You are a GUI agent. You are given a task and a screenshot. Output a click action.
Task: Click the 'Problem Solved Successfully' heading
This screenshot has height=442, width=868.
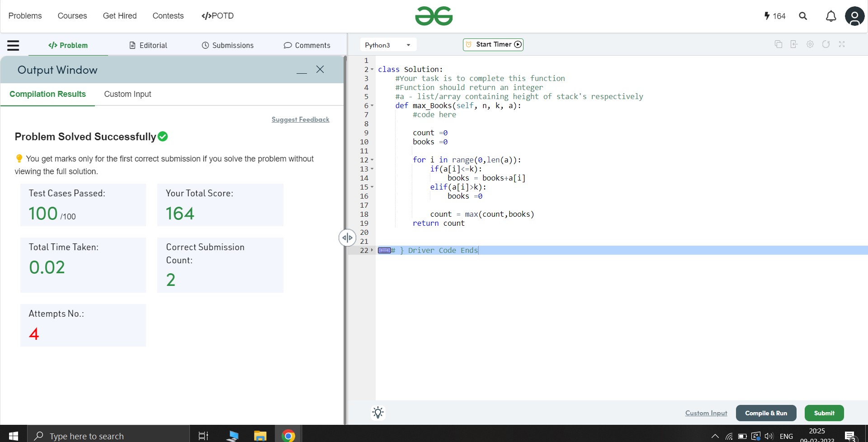pyautogui.click(x=85, y=137)
